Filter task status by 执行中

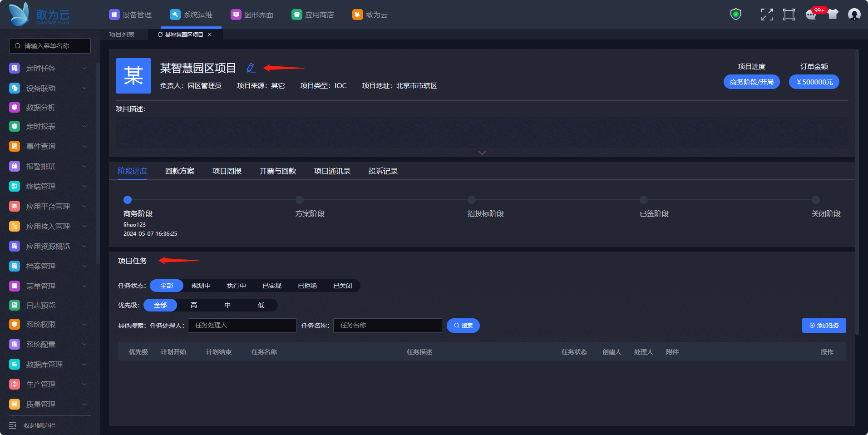coord(236,286)
